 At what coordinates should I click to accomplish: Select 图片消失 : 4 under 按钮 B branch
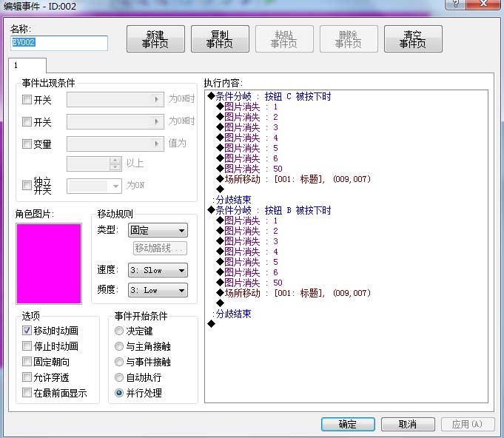coord(247,252)
